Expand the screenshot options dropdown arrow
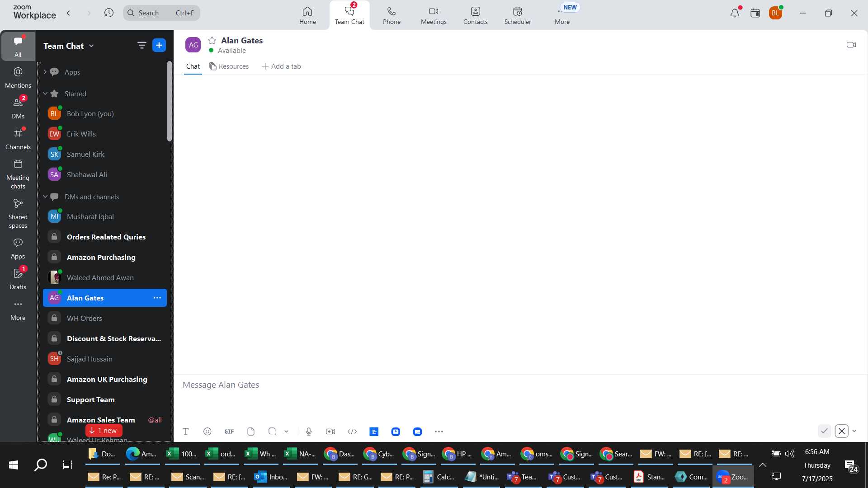868x488 pixels. 287,432
